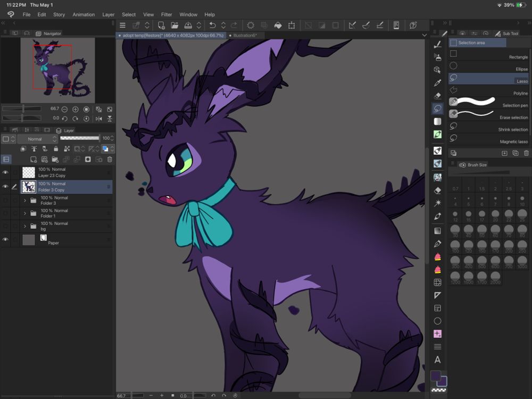Create a layer mask
Image resolution: width=532 pixels, height=399 pixels.
[x=88, y=160]
